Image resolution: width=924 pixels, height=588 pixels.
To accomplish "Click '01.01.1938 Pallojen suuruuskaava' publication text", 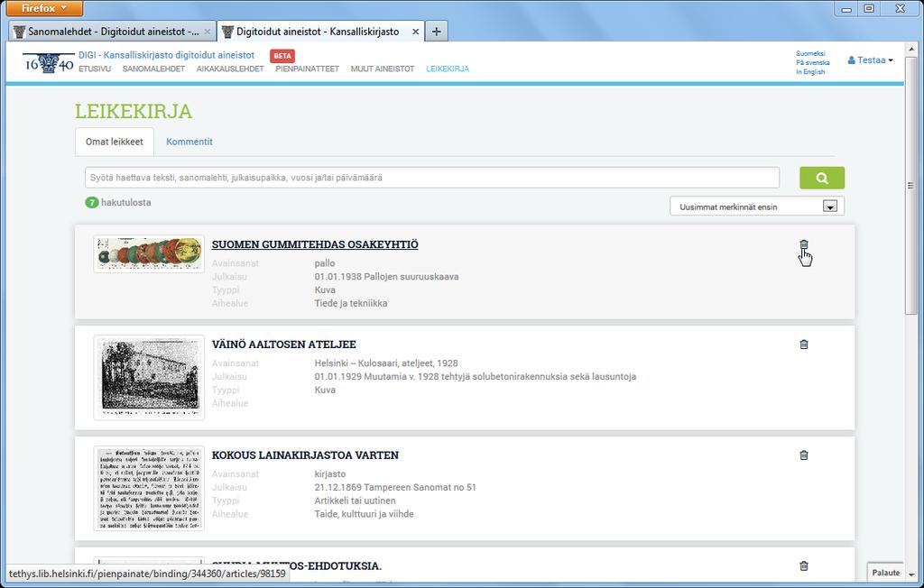I will click(386, 277).
